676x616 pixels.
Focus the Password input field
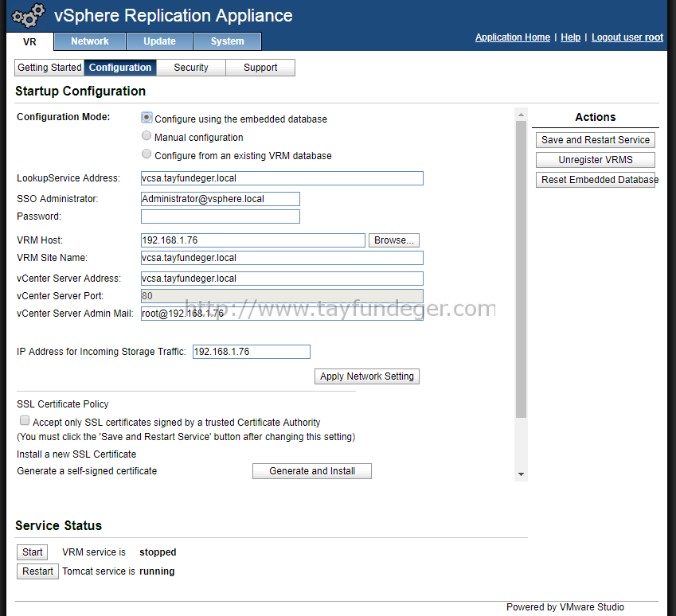[221, 216]
